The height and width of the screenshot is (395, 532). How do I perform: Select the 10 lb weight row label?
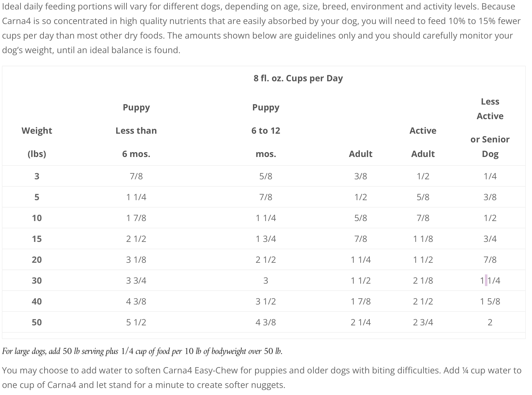(x=37, y=218)
